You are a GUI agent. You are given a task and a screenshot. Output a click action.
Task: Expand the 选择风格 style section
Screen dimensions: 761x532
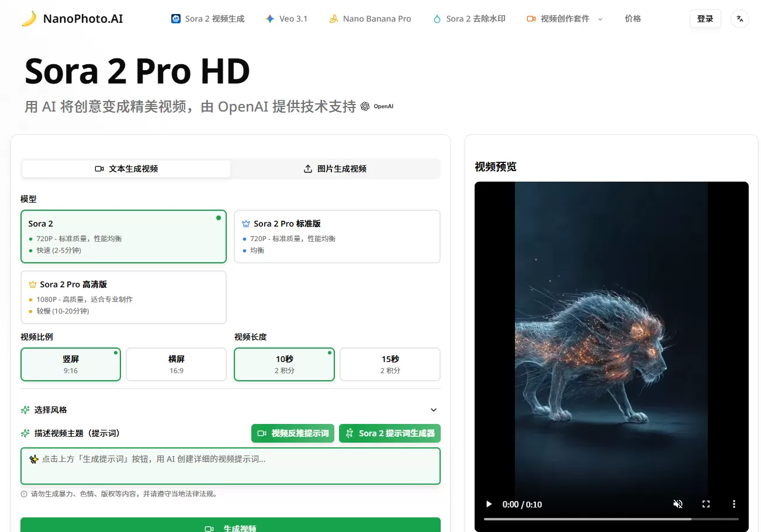[230, 409]
